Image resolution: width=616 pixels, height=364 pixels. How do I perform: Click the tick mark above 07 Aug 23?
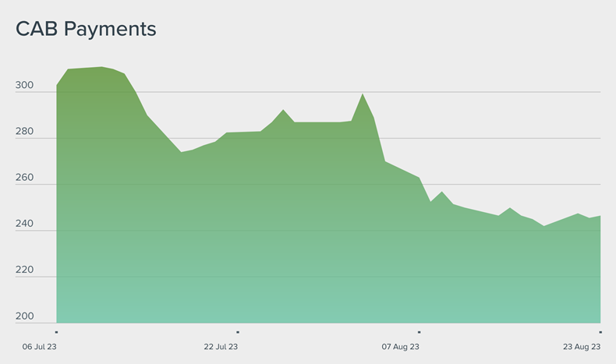coord(419,332)
